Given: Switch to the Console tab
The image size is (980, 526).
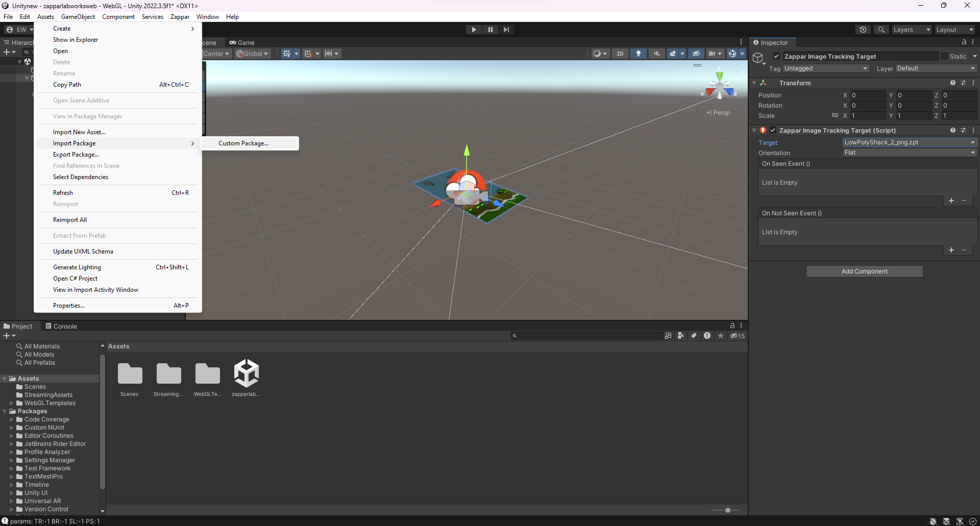Looking at the screenshot, I should [61, 326].
